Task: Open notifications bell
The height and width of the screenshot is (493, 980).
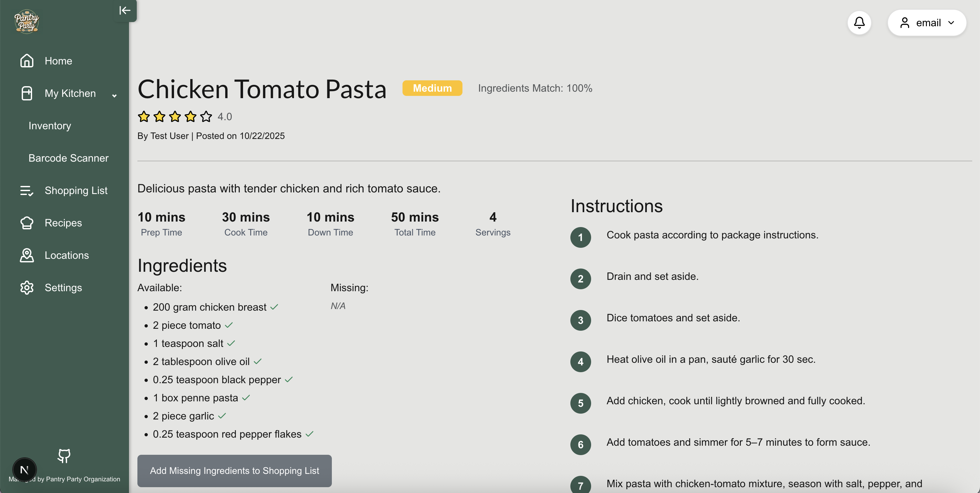Action: coord(859,23)
